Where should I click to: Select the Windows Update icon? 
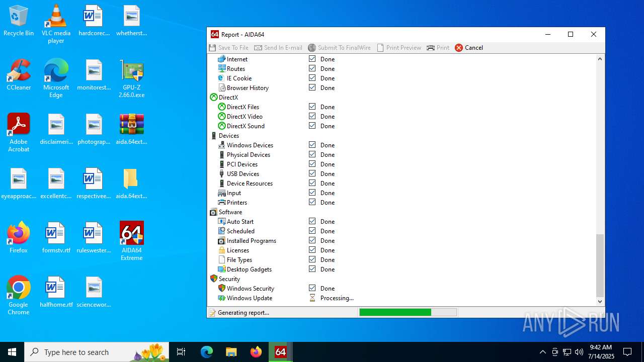221,298
